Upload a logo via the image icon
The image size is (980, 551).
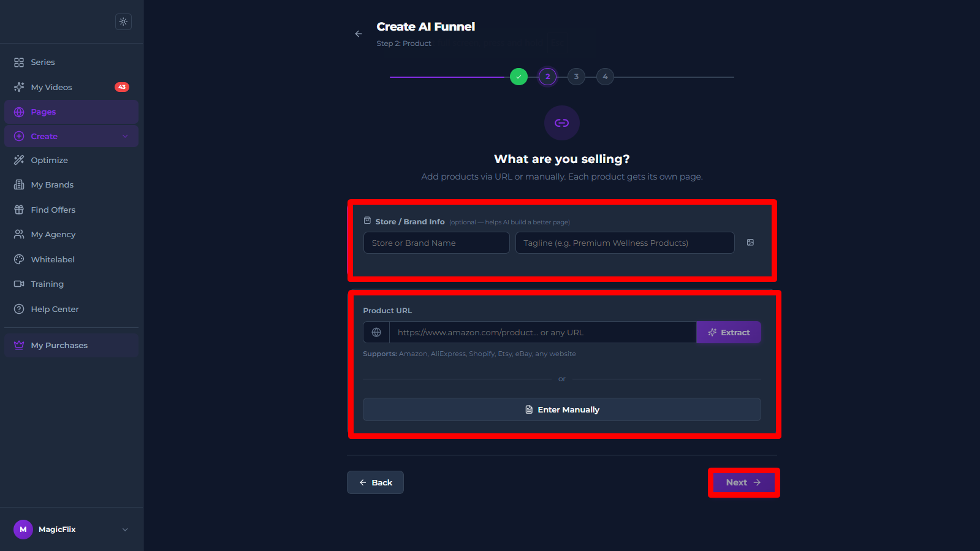point(750,243)
